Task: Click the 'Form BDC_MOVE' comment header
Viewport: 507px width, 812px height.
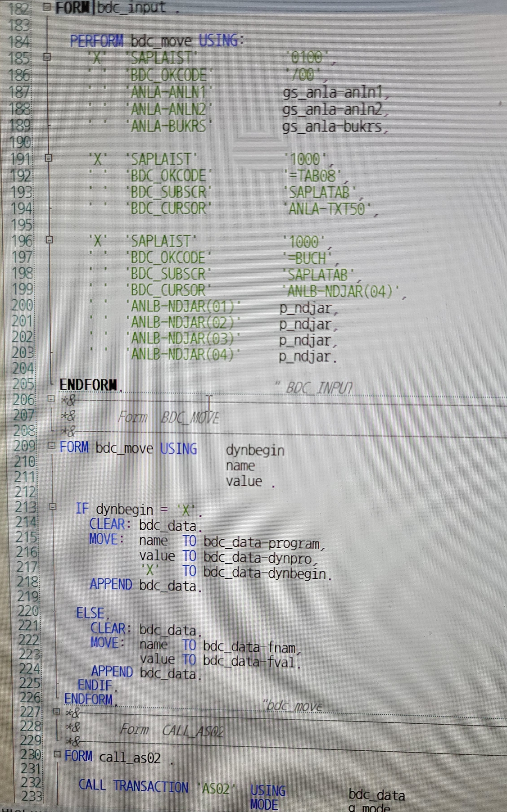Action: pyautogui.click(x=168, y=418)
